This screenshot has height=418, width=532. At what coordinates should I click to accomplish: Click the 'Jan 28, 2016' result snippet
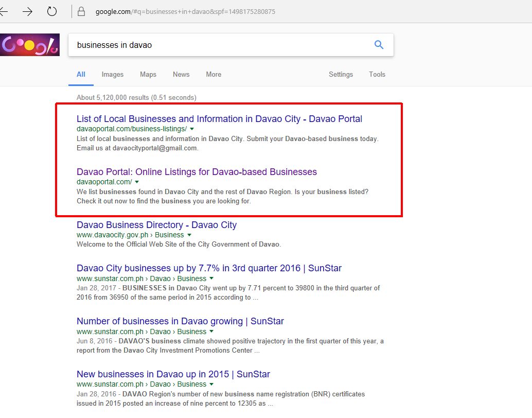pos(221,398)
